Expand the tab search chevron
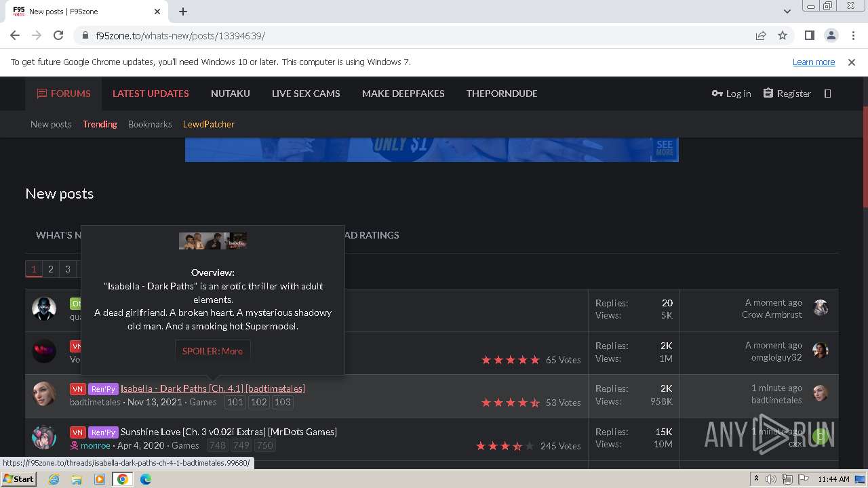 787,12
